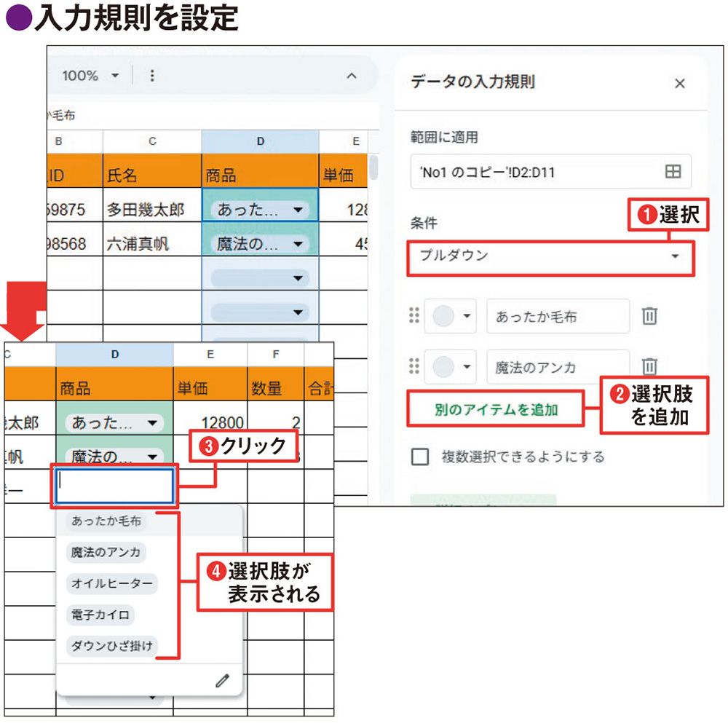Viewport: 728px width, 726px height.
Task: Close the データの入力規則 panel
Action: tap(680, 83)
